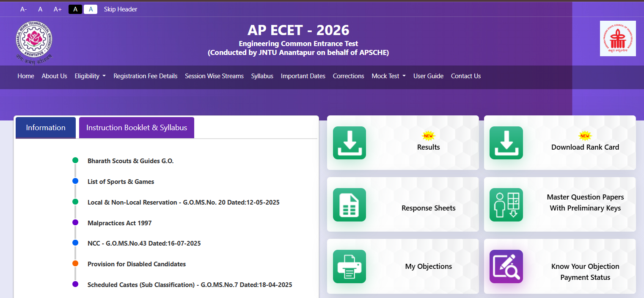644x298 pixels.
Task: Select Instruction Booklet & Syllabus tab
Action: [x=137, y=128]
